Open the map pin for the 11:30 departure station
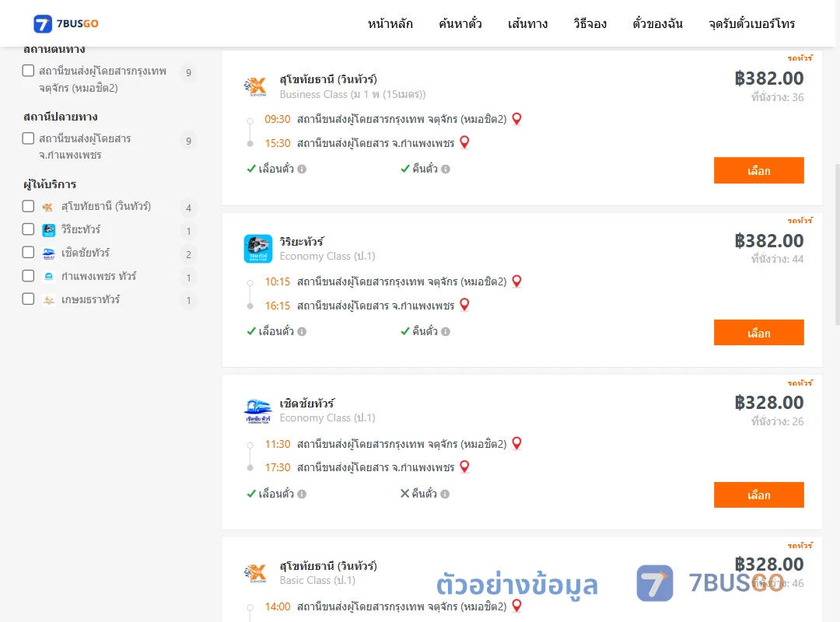The width and height of the screenshot is (840, 622). (517, 444)
